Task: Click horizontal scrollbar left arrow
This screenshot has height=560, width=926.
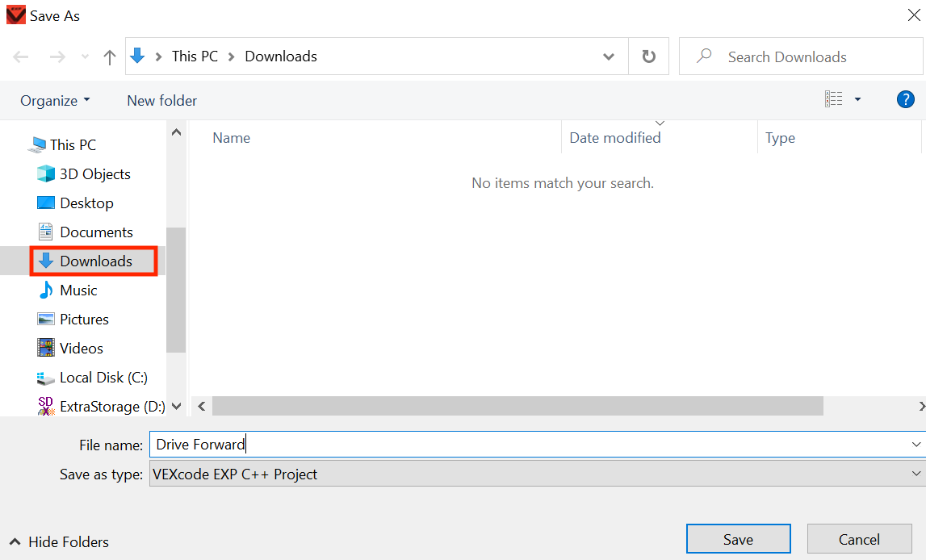Action: pyautogui.click(x=201, y=406)
